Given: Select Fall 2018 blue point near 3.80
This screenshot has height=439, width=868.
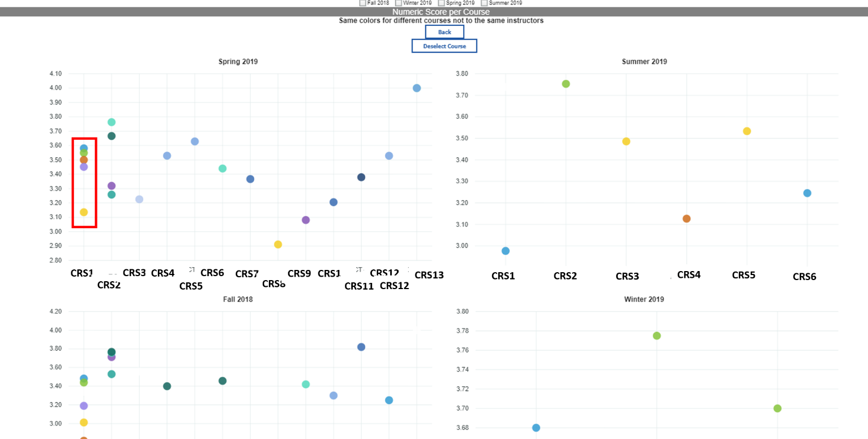Looking at the screenshot, I should pos(361,347).
